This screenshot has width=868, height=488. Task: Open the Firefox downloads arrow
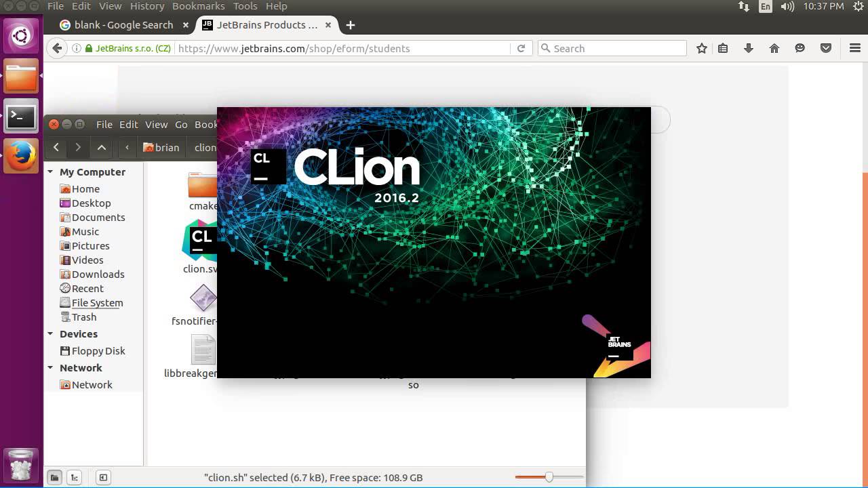[x=749, y=48]
